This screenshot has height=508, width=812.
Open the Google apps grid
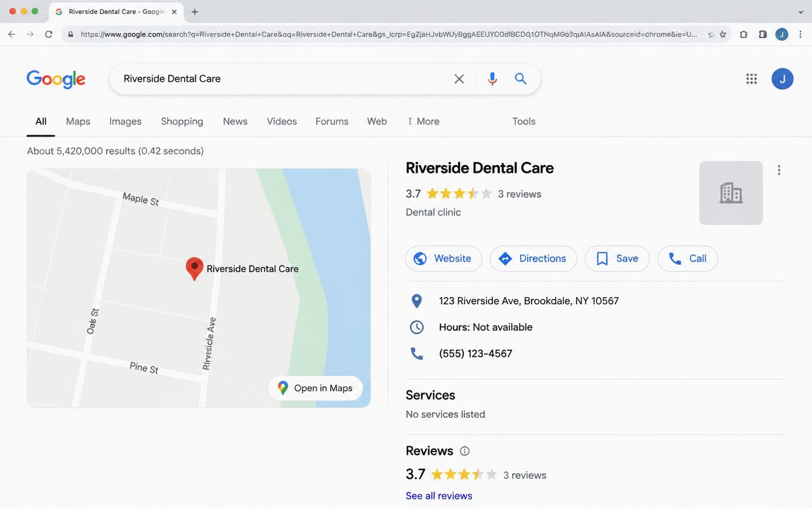pos(752,79)
